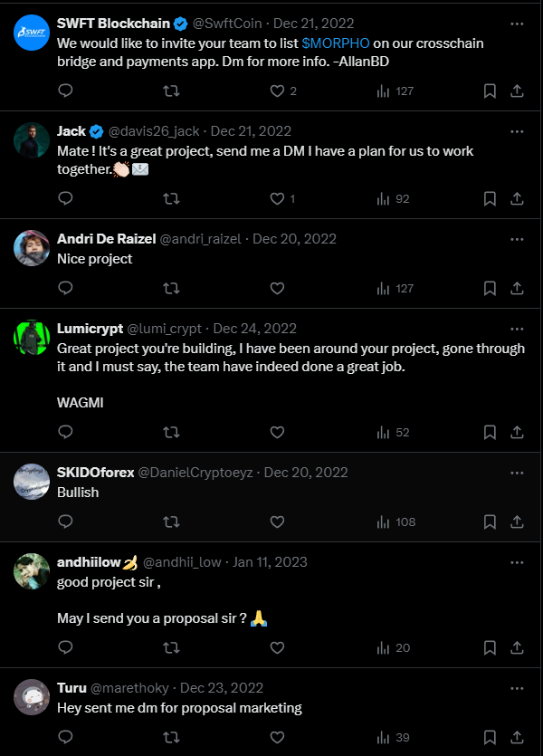Bookmark Lumicrypt's WAGMI tweet
The image size is (543, 756).
(x=490, y=432)
